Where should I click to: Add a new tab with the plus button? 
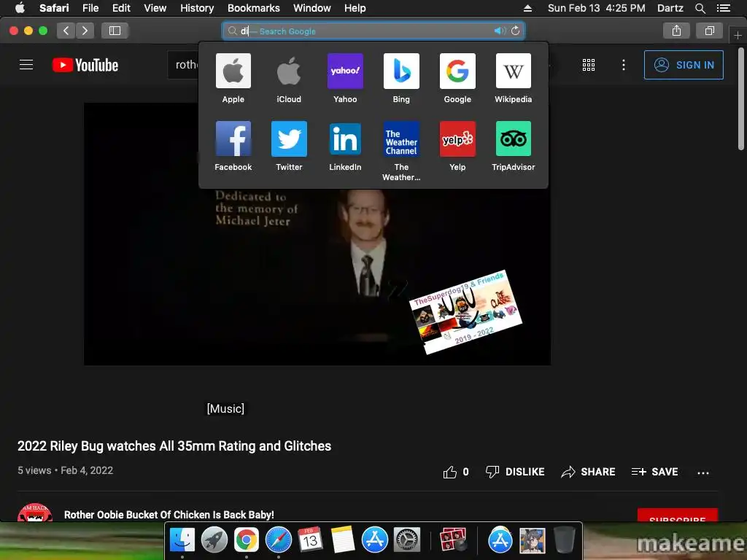738,35
